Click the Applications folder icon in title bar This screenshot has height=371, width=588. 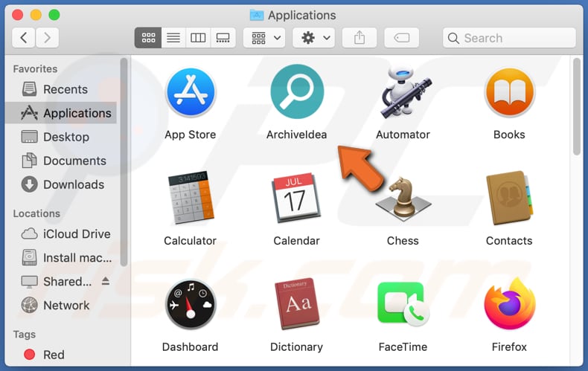(x=257, y=15)
